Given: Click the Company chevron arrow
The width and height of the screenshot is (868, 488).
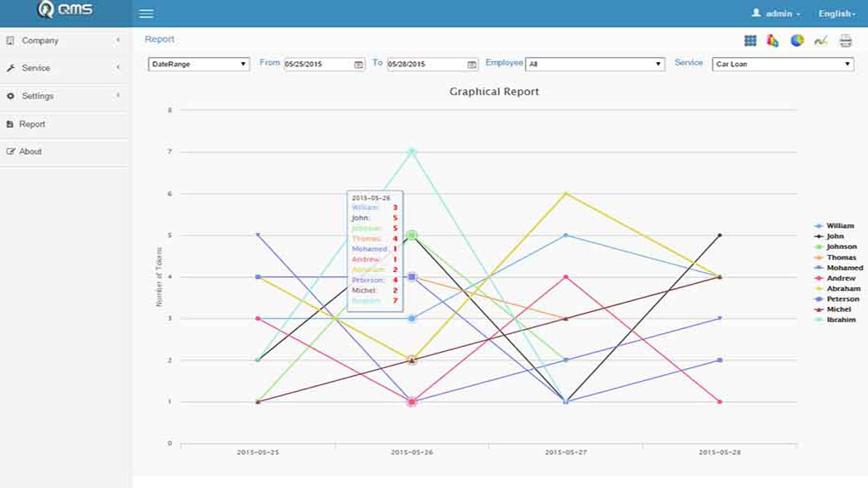Looking at the screenshot, I should click(118, 41).
